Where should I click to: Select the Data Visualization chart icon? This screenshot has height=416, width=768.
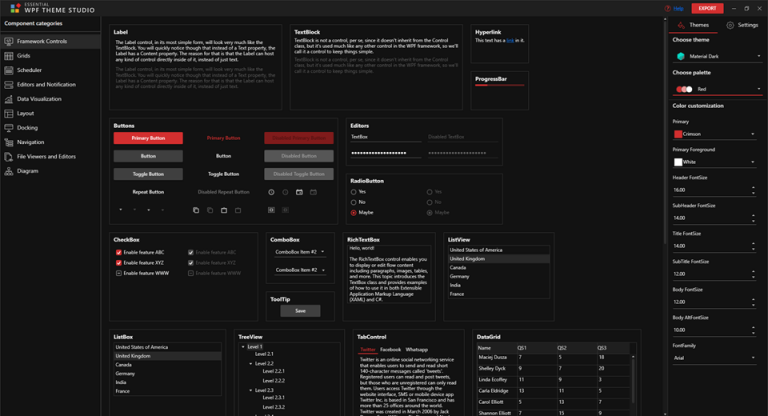(8, 99)
